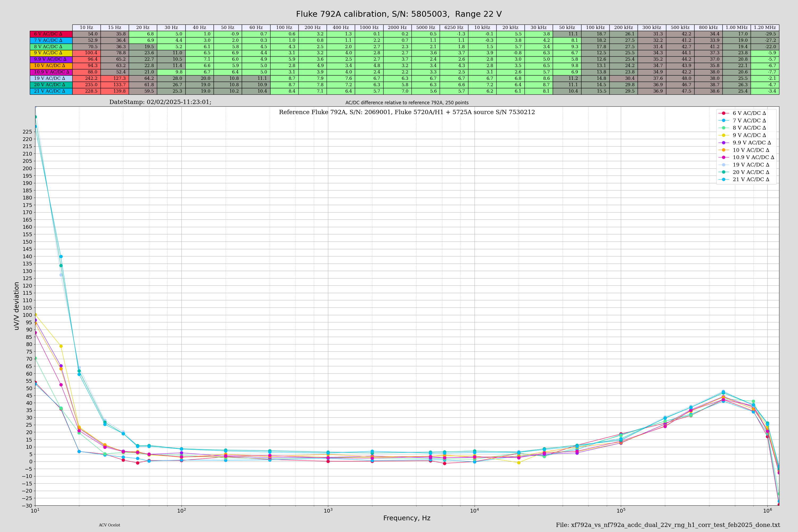798x532 pixels.
Task: Click the '20 V AC/DC Δ' legend entry
Action: coord(744,172)
